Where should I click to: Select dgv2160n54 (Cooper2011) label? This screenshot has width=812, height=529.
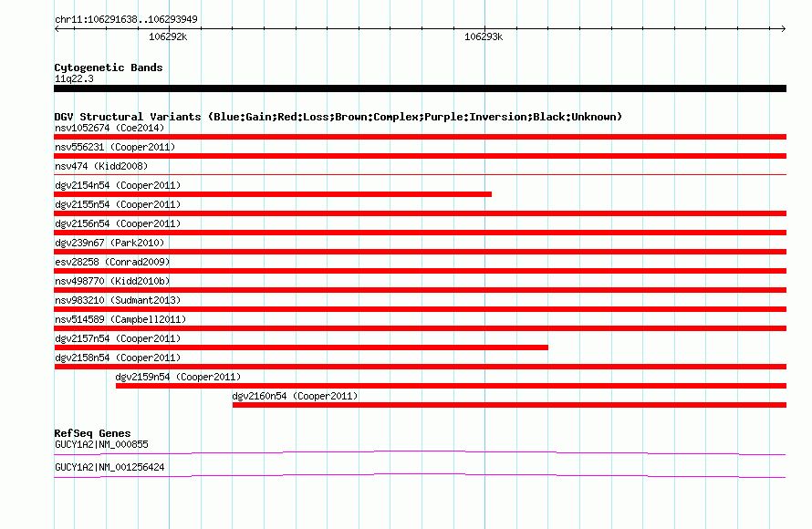point(295,396)
